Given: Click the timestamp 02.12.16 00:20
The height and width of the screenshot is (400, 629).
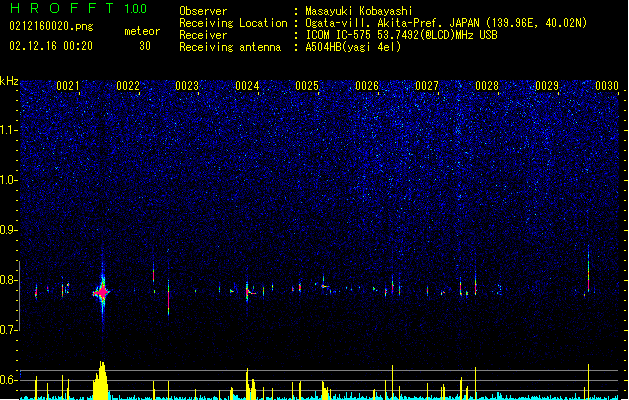Looking at the screenshot, I should click(x=51, y=46).
